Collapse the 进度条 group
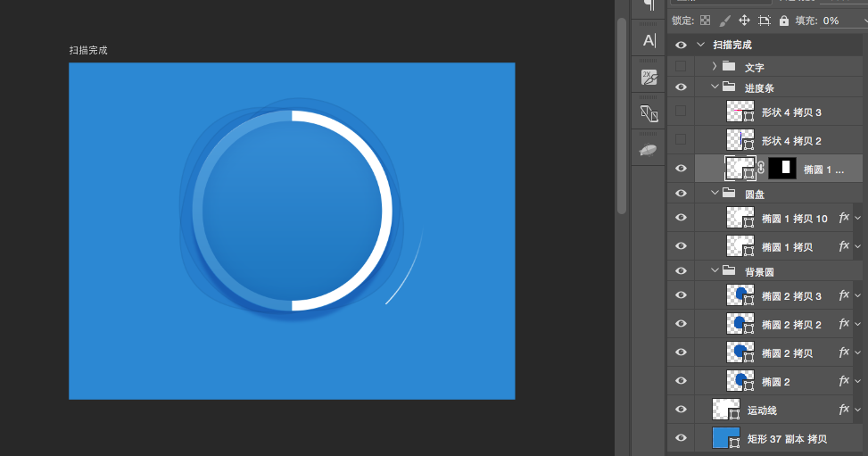Image resolution: width=868 pixels, height=456 pixels. [x=715, y=87]
